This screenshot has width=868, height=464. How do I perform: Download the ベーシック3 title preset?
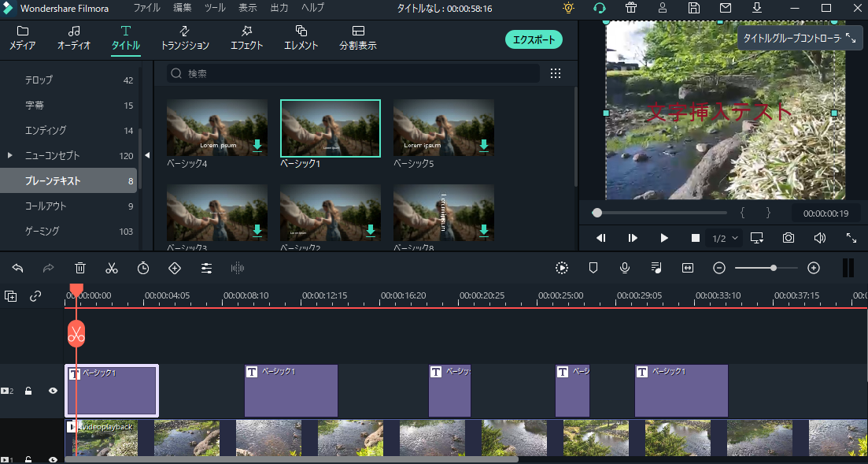(x=257, y=231)
